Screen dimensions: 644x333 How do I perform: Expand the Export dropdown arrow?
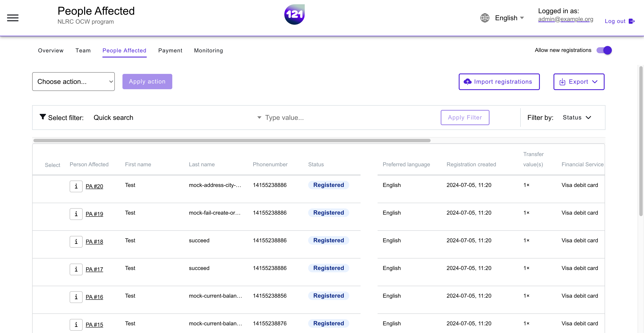pos(595,82)
